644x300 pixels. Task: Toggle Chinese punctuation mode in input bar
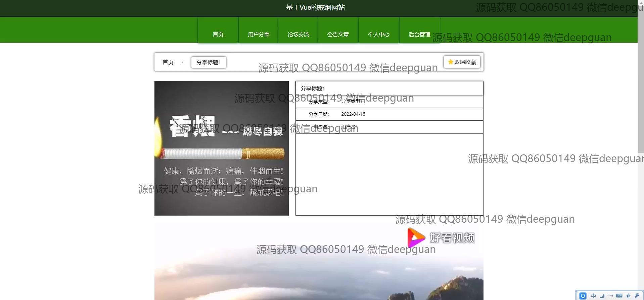coord(610,296)
